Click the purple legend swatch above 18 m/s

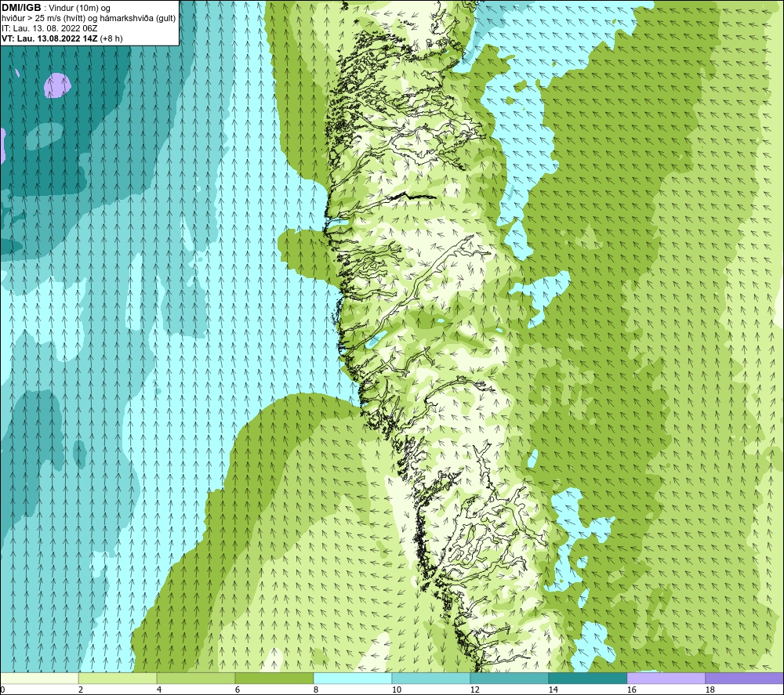pos(744,679)
